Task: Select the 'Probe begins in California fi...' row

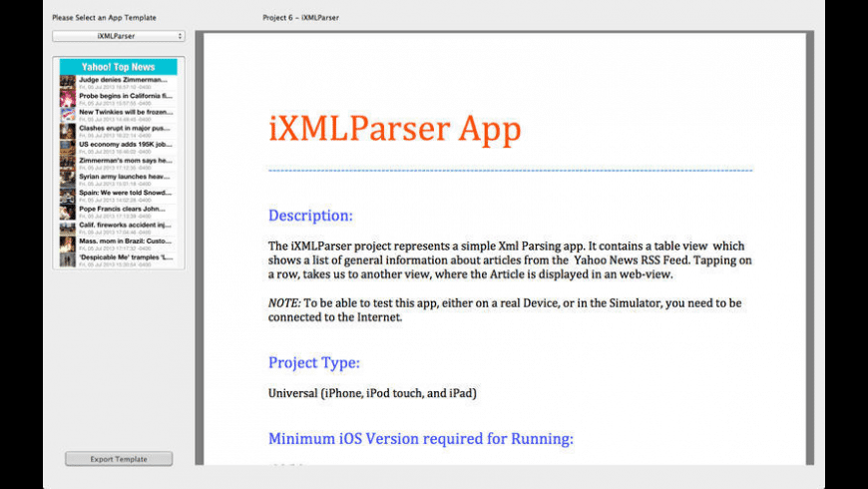Action: (119, 99)
